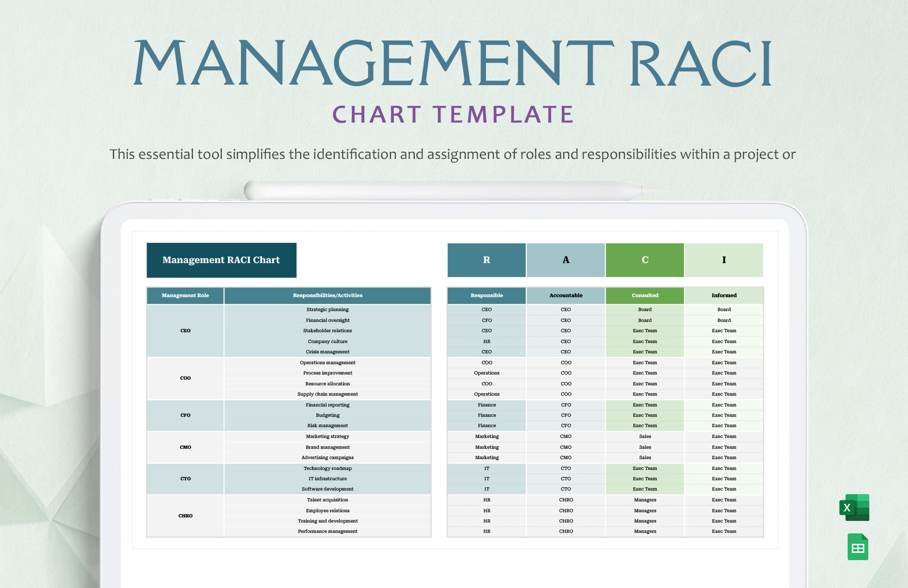Expand the Accountable column header
The height and width of the screenshot is (588, 908).
click(566, 296)
